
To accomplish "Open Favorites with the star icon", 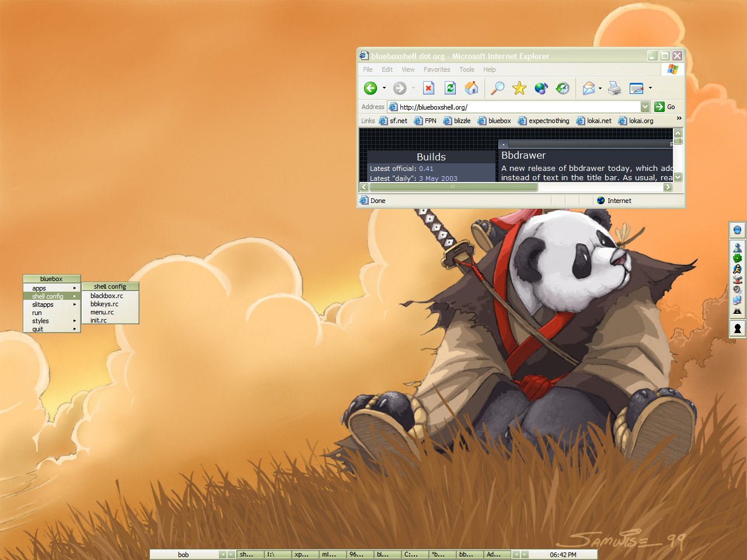I will click(x=519, y=88).
